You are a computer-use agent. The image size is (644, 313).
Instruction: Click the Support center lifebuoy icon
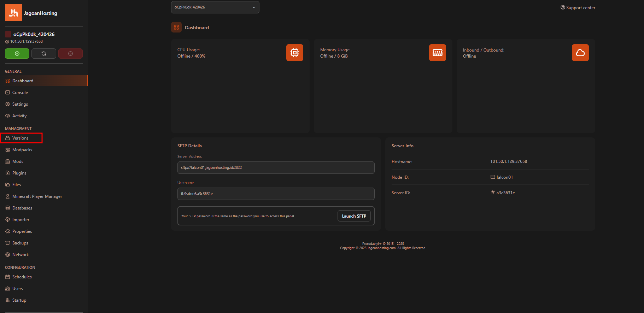[x=563, y=7]
